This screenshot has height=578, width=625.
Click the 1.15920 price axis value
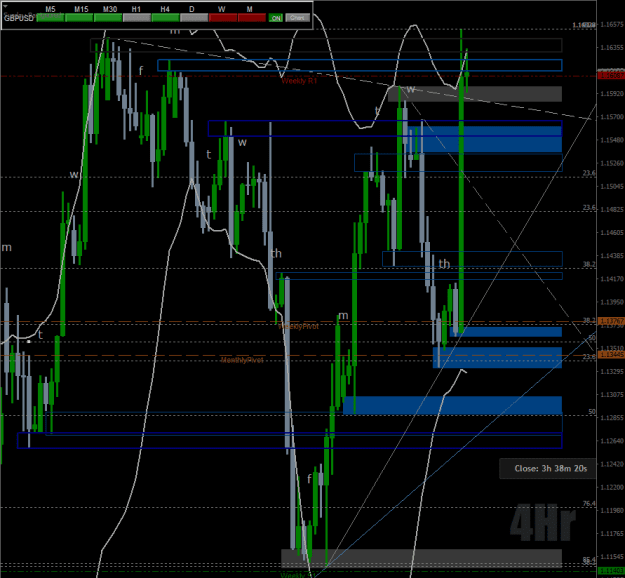612,94
